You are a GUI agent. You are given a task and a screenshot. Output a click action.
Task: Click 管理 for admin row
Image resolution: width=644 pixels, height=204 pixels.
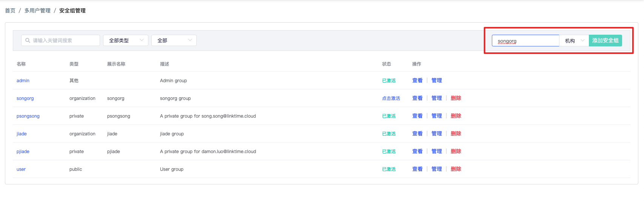tap(437, 80)
